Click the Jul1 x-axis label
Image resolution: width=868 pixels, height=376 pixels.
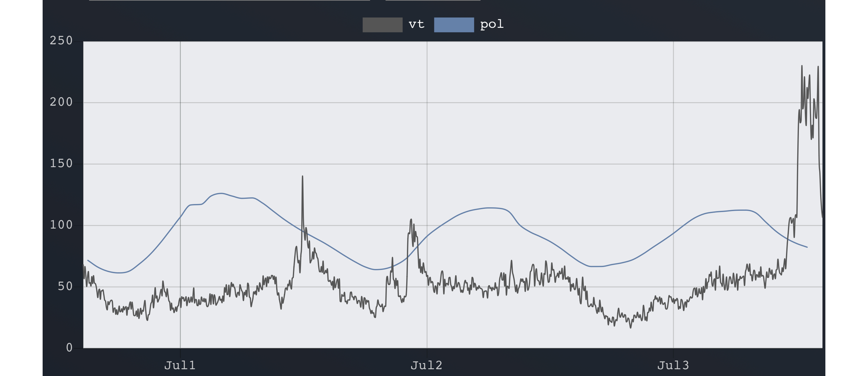(180, 365)
